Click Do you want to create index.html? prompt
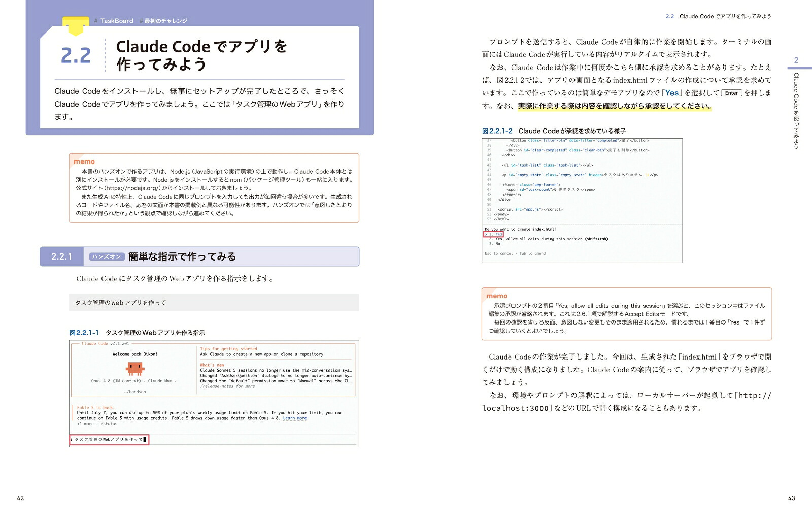Viewport: 812px width, 518px height. (x=520, y=229)
